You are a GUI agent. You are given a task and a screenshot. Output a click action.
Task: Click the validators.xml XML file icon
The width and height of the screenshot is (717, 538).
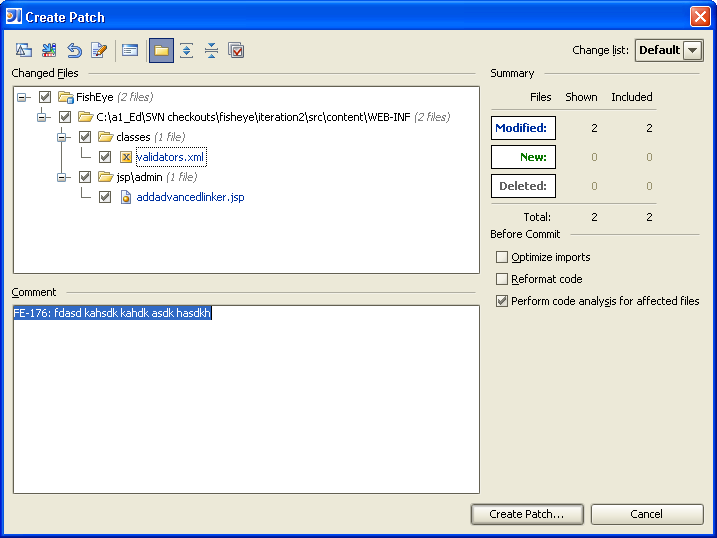pos(126,157)
